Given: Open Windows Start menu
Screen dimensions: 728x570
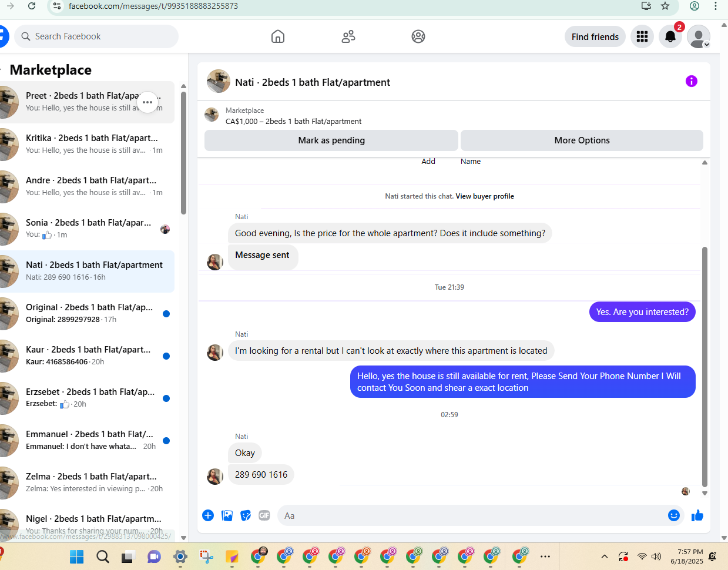Looking at the screenshot, I should [77, 556].
